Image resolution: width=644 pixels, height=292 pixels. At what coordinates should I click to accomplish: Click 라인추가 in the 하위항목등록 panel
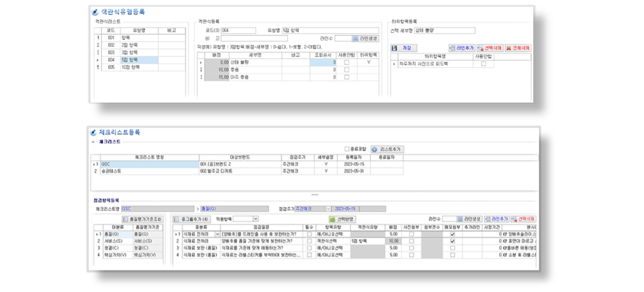(x=462, y=48)
